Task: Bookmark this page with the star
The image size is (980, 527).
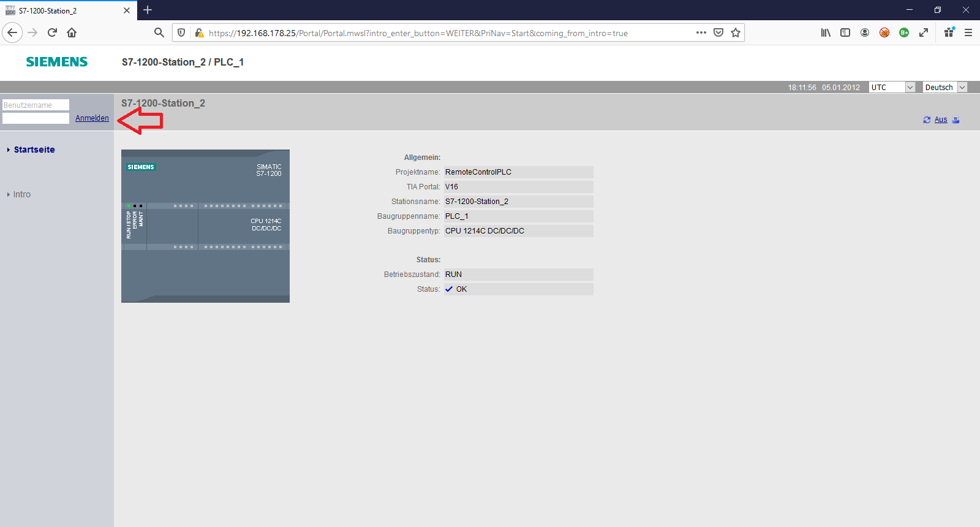Action: pyautogui.click(x=736, y=32)
